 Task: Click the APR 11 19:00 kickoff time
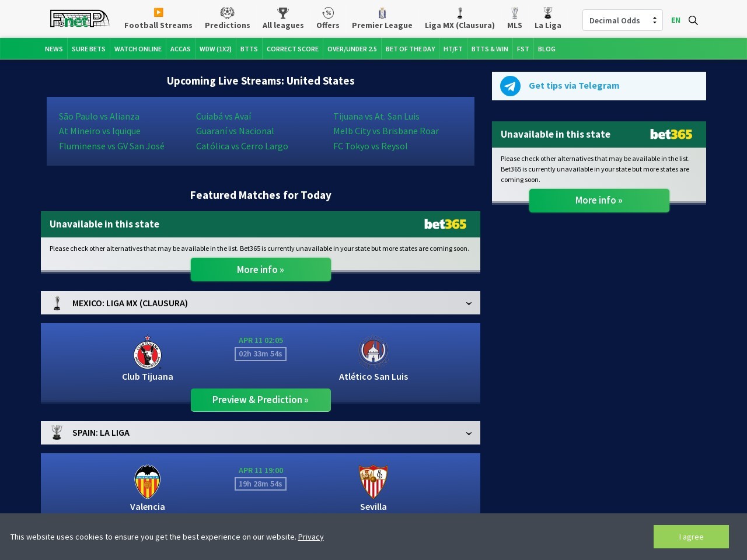point(261,471)
